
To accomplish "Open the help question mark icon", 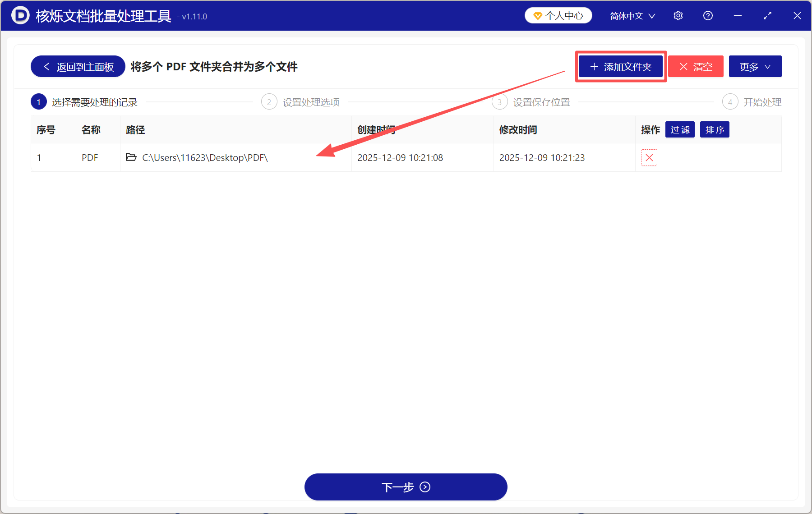I will [x=708, y=15].
